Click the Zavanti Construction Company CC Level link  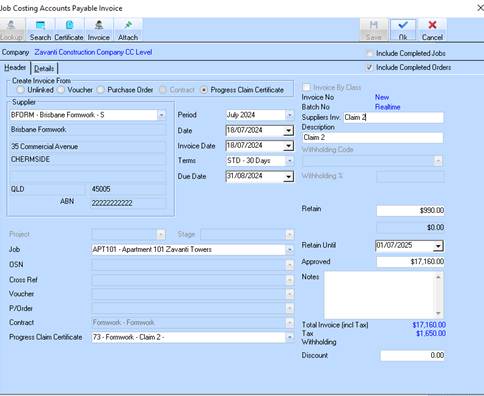93,52
